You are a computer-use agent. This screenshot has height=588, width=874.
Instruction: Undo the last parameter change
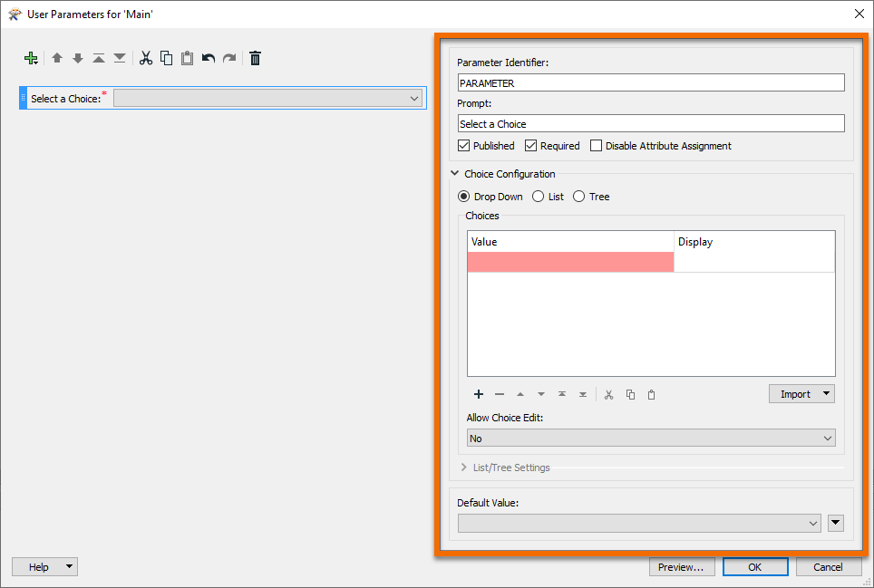point(208,58)
